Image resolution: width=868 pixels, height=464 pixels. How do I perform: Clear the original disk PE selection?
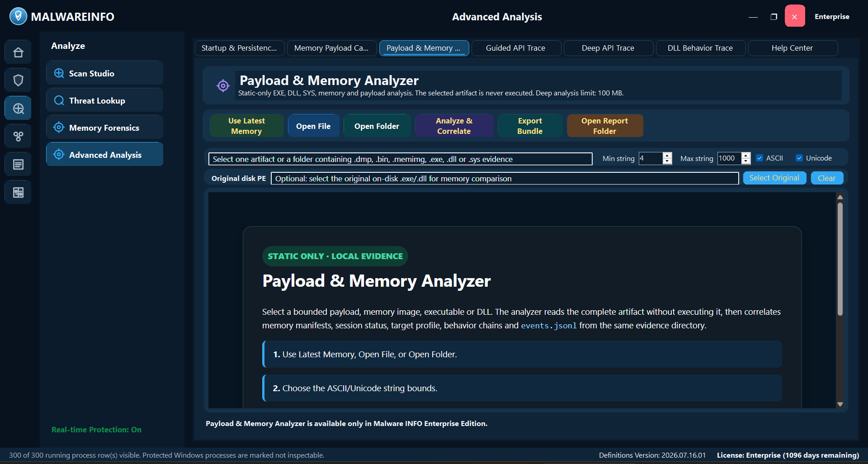827,178
